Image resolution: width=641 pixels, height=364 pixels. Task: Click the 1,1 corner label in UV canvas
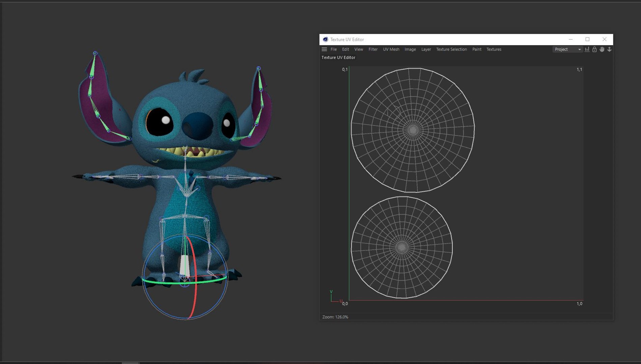pos(579,69)
